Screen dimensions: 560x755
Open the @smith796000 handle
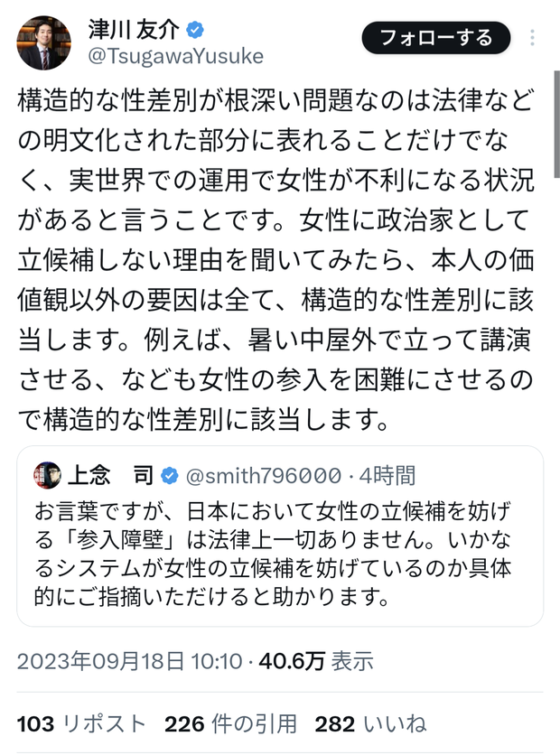pos(262,475)
